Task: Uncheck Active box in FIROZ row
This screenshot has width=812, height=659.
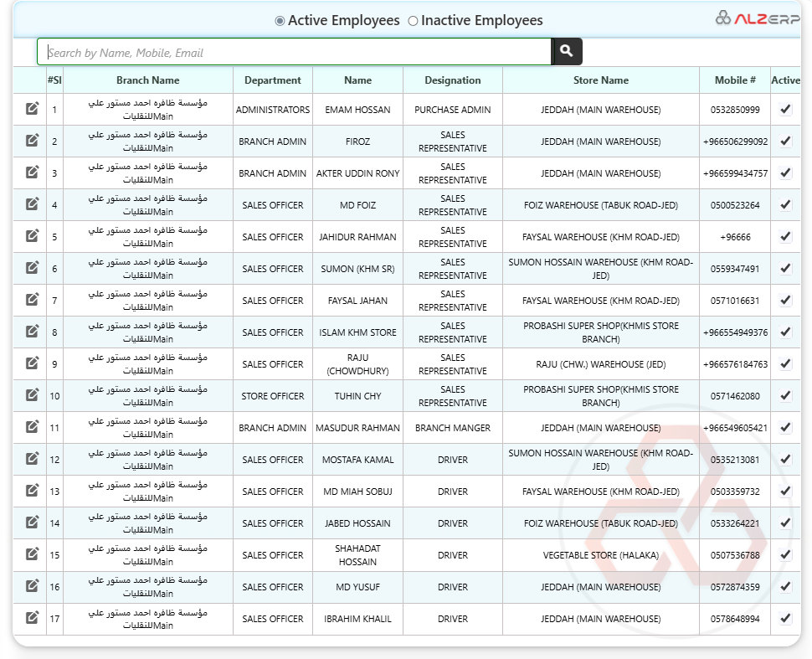Action: [785, 141]
